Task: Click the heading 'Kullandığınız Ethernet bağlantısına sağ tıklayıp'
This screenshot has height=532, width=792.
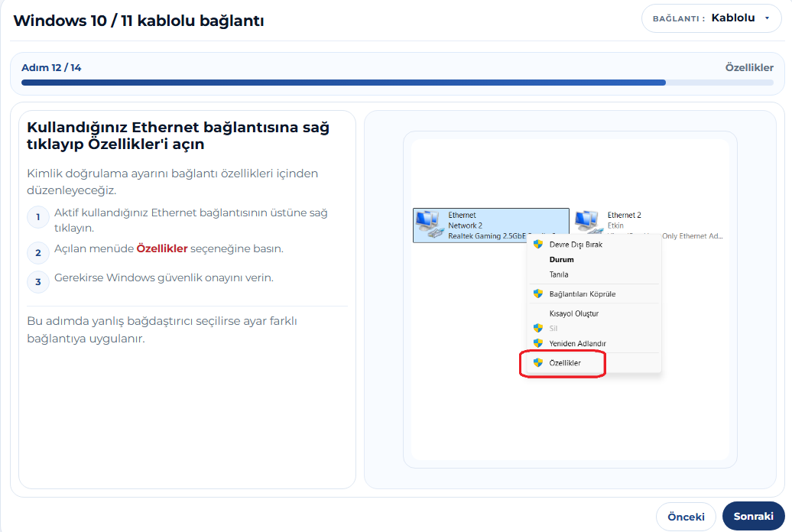Action: tap(178, 135)
